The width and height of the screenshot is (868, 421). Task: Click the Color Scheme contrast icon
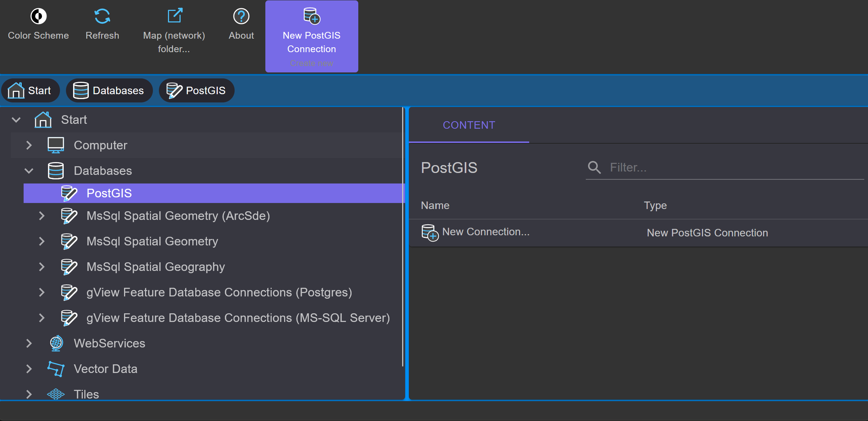coord(38,16)
